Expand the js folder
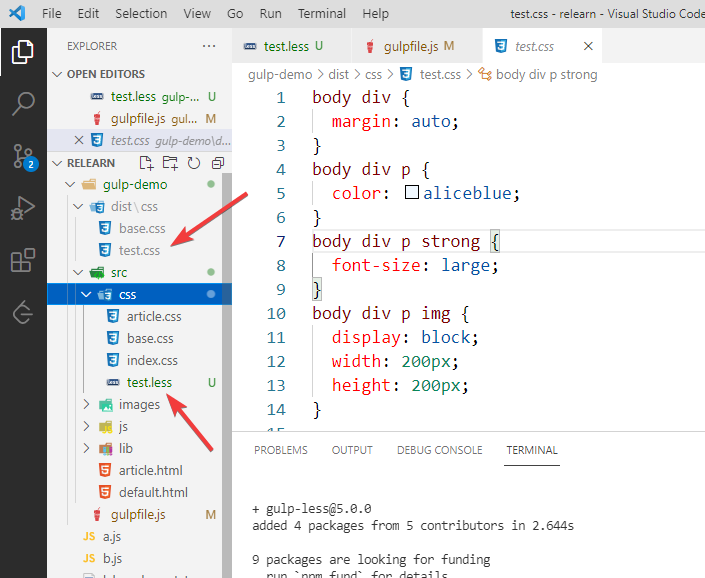This screenshot has height=578, width=705. [x=86, y=427]
